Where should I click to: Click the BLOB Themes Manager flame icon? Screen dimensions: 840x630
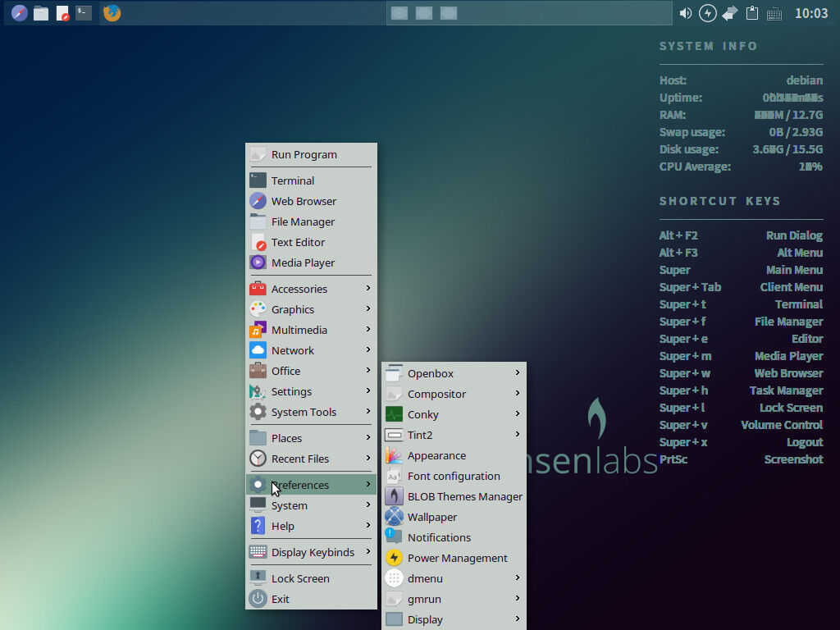click(394, 496)
